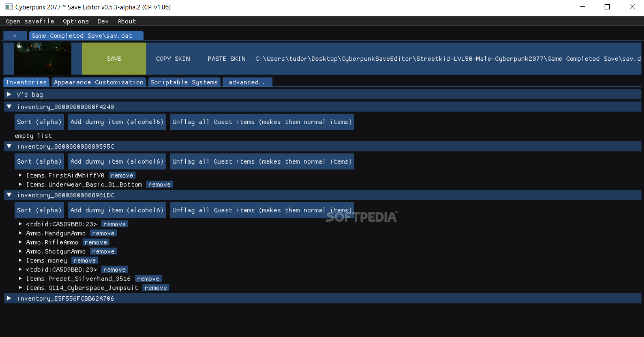
Task: Collapse the inventory_00000000000F4240 section
Action: (322, 107)
